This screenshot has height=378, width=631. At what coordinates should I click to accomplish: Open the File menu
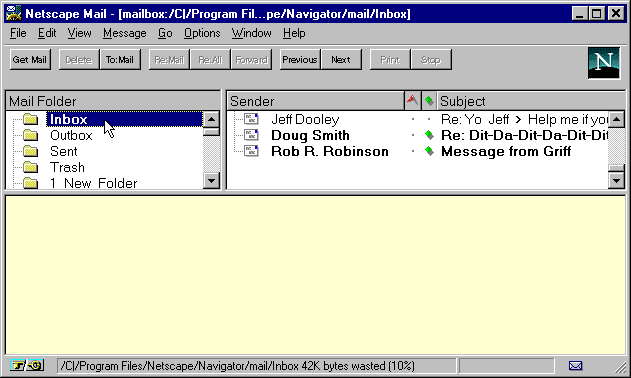[x=18, y=33]
